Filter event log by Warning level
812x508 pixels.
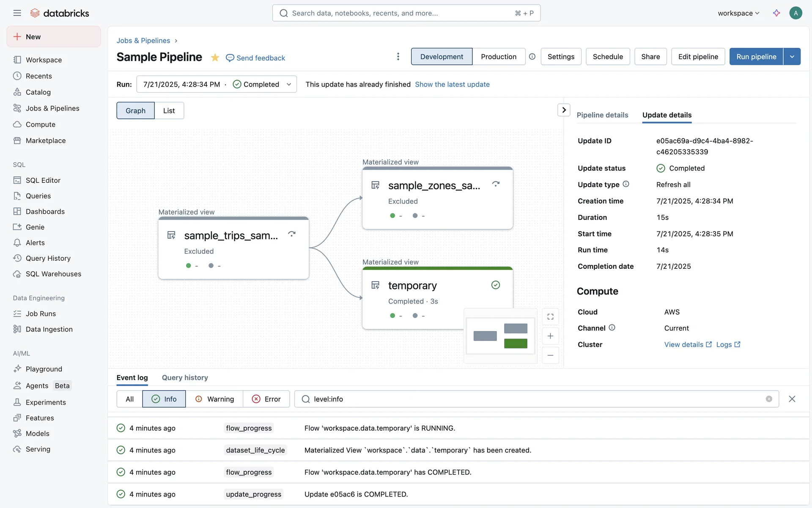tap(214, 399)
